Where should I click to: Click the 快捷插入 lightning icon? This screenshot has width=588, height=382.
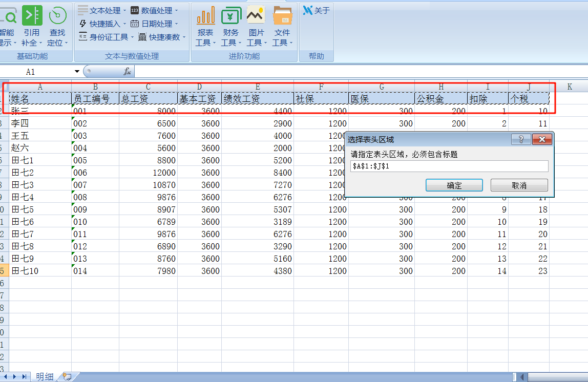(x=83, y=24)
